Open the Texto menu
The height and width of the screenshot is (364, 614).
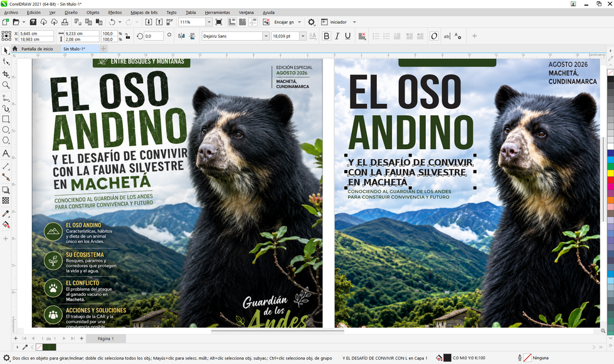[171, 13]
